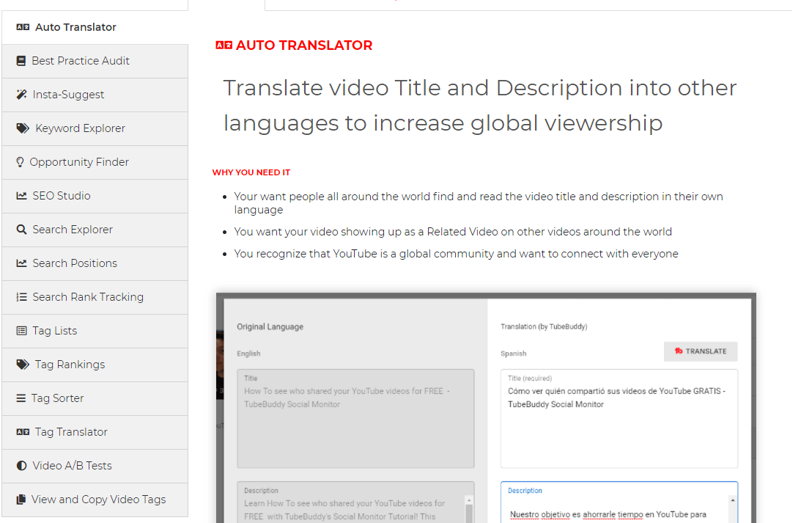Viewport: 812px width, 523px height.
Task: Click the Search Explorer magnifier icon
Action: click(x=21, y=230)
